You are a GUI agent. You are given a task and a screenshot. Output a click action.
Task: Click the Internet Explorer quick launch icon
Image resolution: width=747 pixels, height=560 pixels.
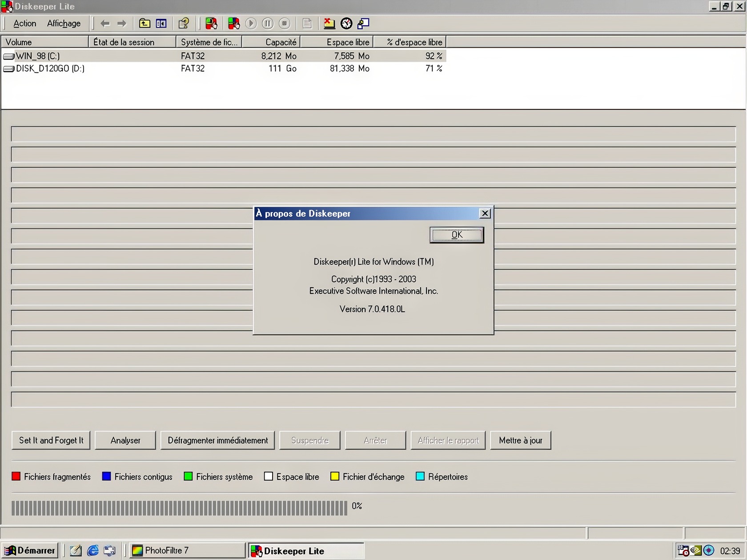pyautogui.click(x=93, y=551)
